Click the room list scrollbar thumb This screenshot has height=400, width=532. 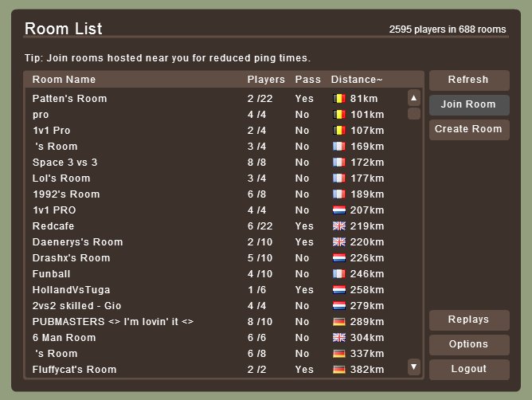[x=414, y=114]
